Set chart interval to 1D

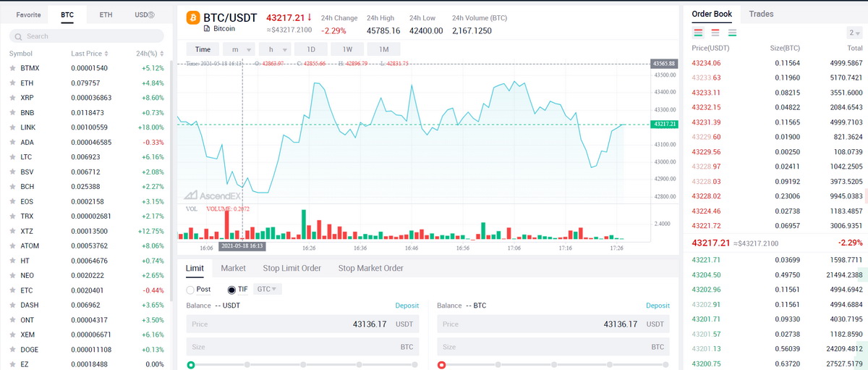coord(311,49)
